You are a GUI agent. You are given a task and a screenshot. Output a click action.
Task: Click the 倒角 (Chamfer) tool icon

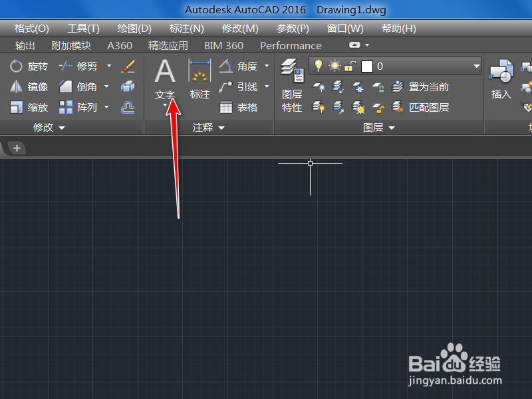click(x=65, y=87)
